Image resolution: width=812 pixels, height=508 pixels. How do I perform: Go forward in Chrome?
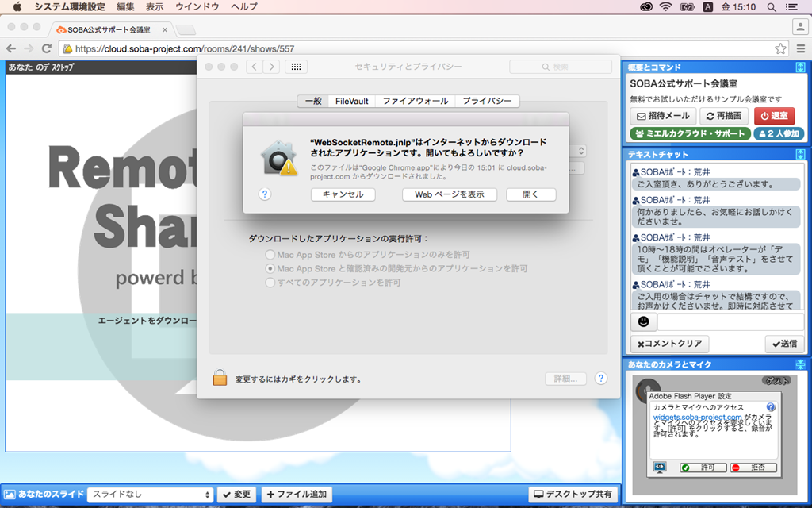29,48
